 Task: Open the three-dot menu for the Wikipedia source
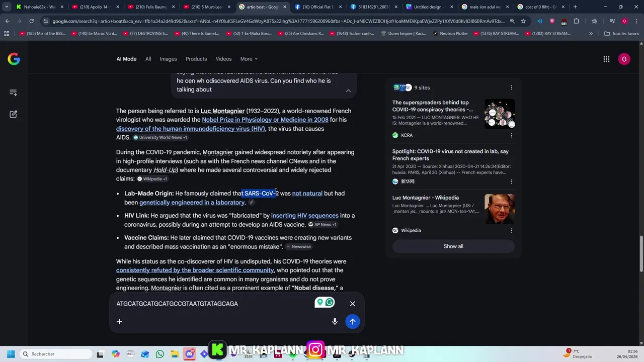pos(511,230)
